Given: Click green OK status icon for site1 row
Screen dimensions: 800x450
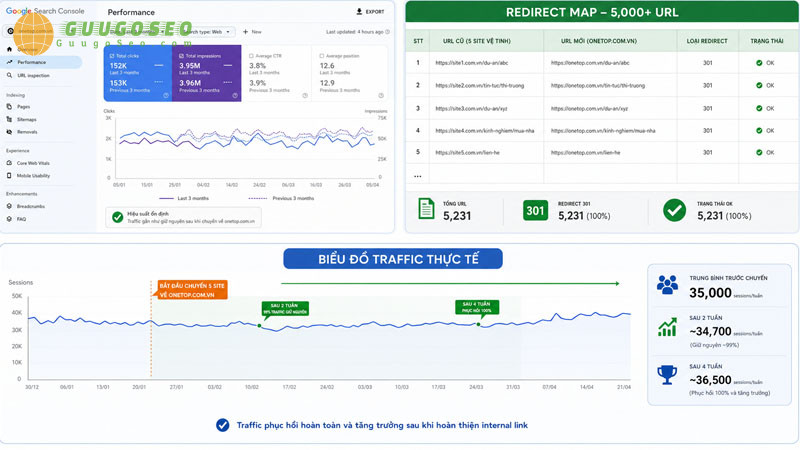Looking at the screenshot, I should [759, 63].
